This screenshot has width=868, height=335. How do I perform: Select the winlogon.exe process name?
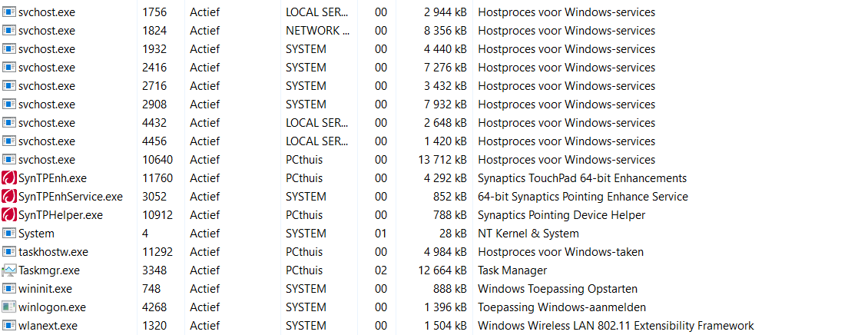52,307
